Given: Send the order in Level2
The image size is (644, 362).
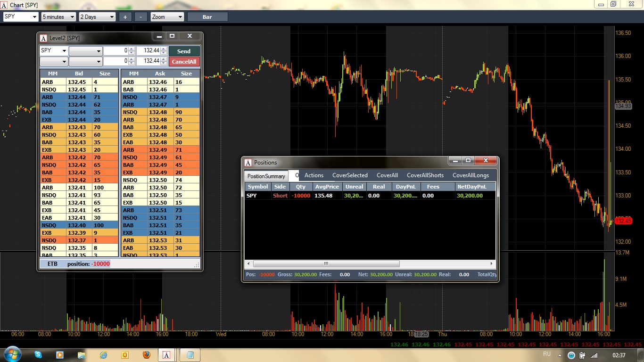Looking at the screenshot, I should point(184,51).
